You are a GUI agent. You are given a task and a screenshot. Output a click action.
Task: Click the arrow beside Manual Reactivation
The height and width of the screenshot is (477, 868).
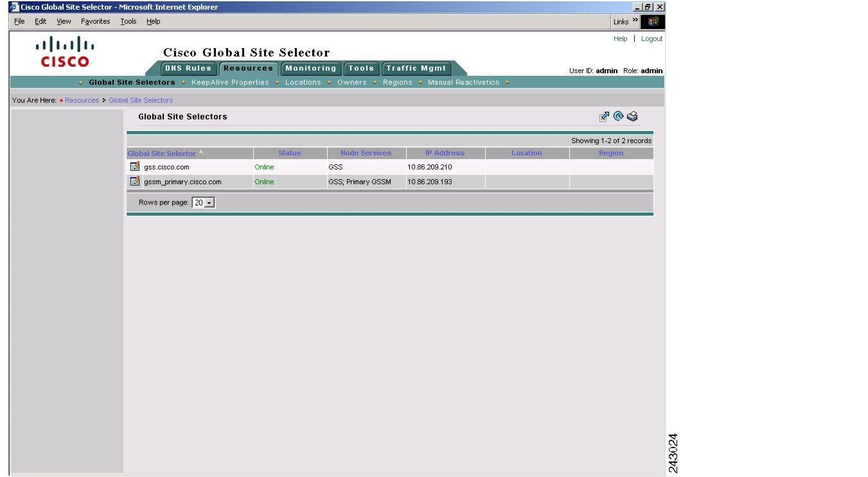tap(507, 82)
